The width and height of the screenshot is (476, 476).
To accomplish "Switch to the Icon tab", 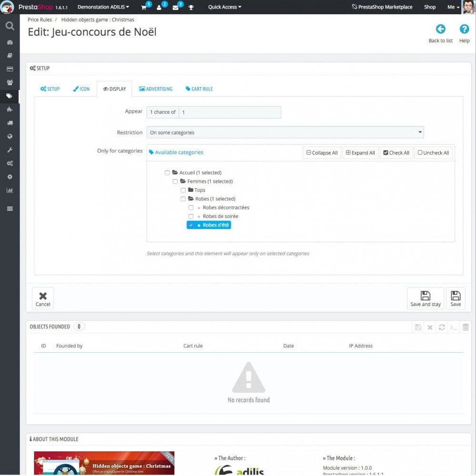I will tap(81, 89).
